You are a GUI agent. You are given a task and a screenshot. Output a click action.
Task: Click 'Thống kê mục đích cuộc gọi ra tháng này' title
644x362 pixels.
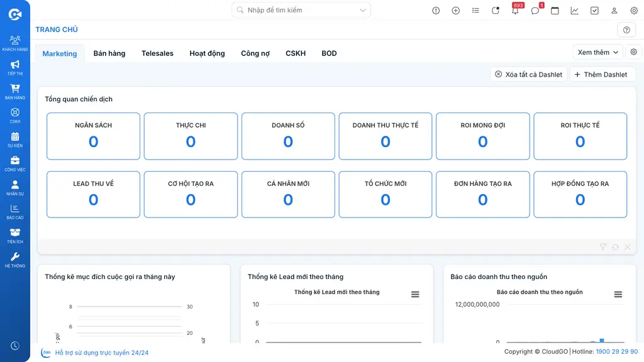(x=110, y=277)
